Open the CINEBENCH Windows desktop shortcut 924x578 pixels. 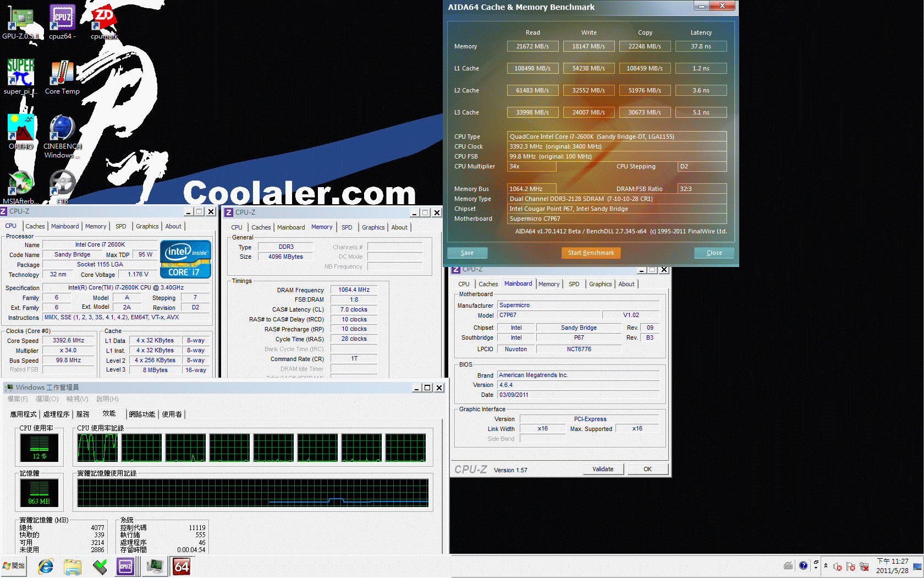click(62, 137)
